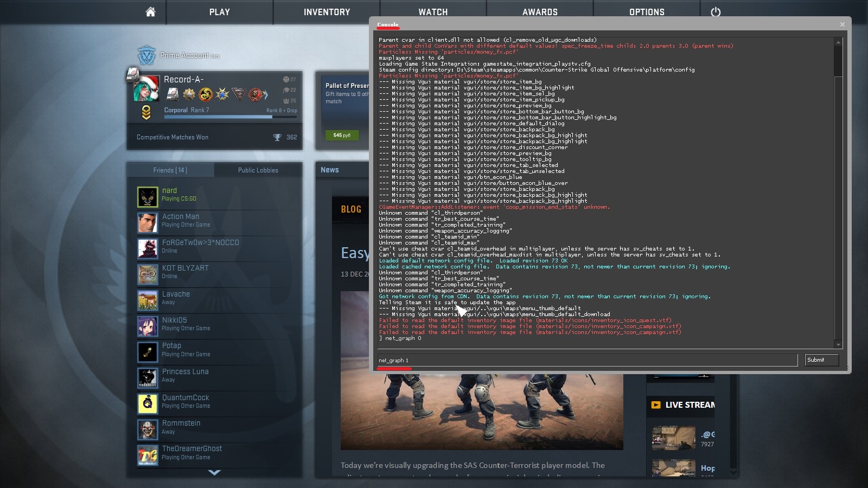This screenshot has height=488, width=868.
Task: Open the OPTIONS menu
Action: pyautogui.click(x=647, y=12)
